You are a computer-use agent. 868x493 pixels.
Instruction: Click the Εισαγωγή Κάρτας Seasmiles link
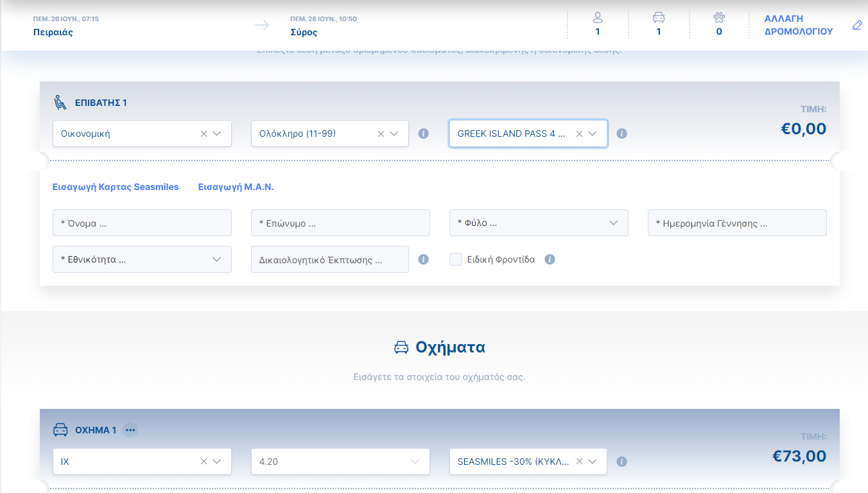116,187
